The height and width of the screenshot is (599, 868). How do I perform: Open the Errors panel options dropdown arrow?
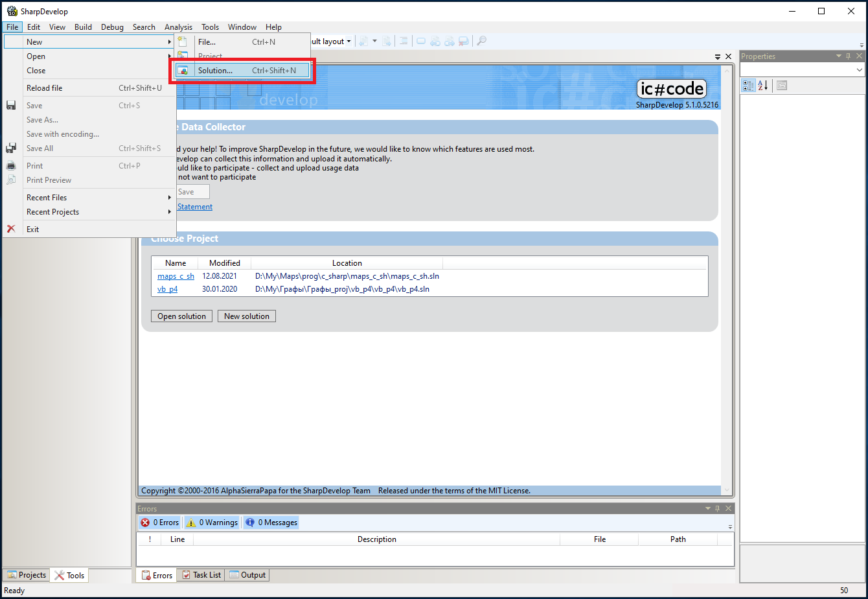[708, 509]
